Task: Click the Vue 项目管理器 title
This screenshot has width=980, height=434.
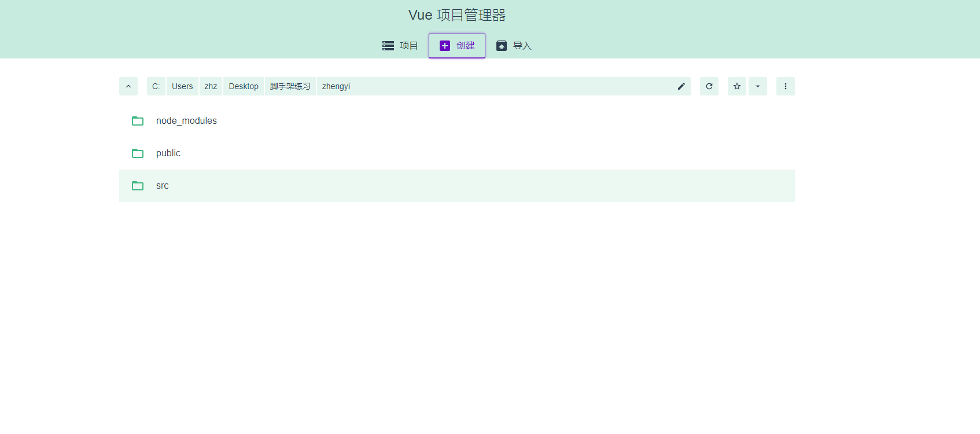Action: point(457,15)
